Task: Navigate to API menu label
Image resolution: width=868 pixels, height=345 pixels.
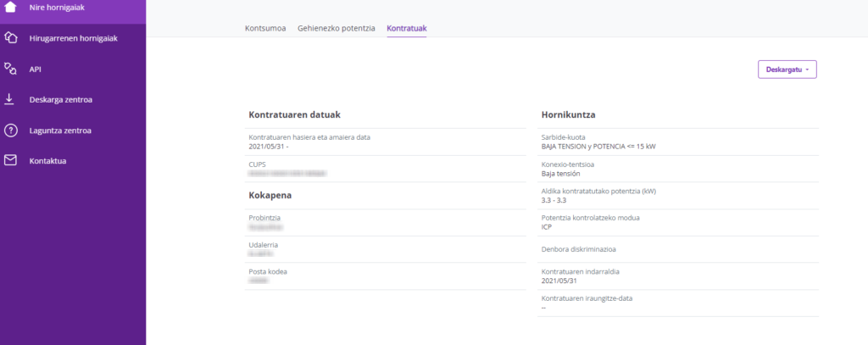Action: (x=36, y=70)
